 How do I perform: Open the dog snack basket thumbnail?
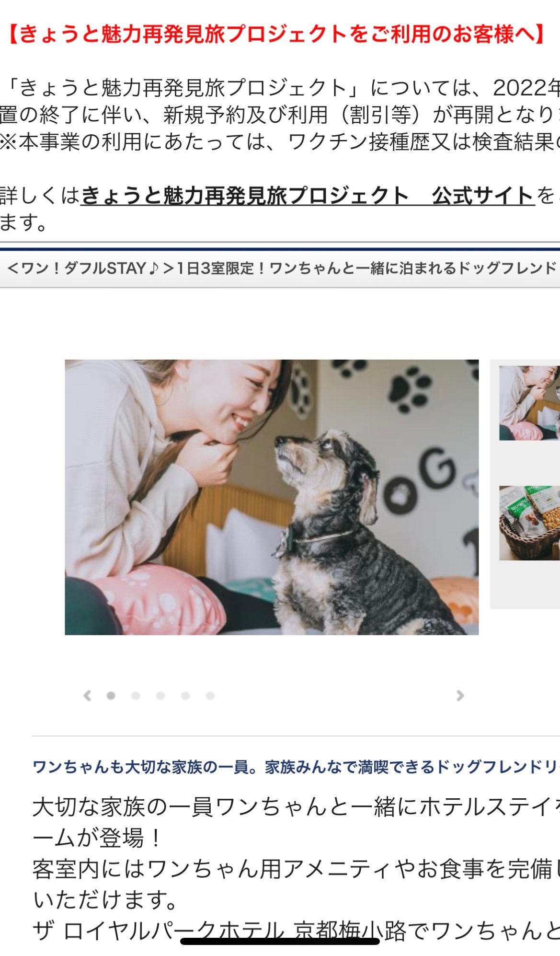[x=529, y=523]
